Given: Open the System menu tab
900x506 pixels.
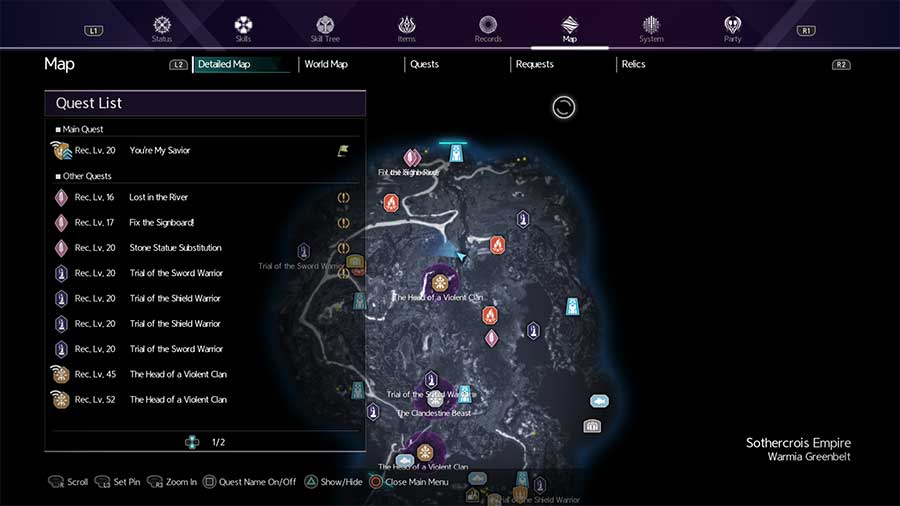Looking at the screenshot, I should [651, 29].
